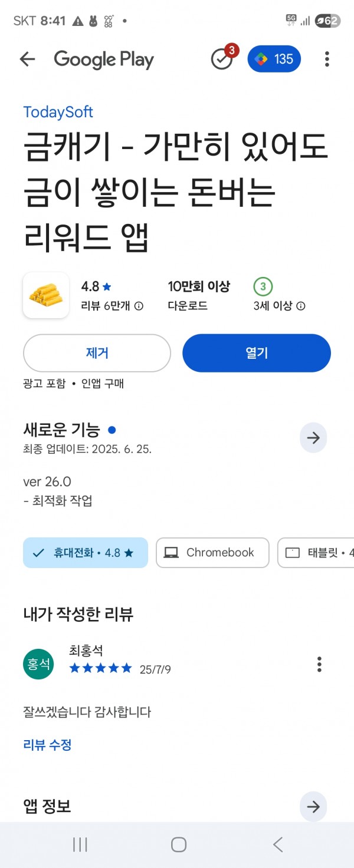Select the 휴대전화 4.8 device chip
354x868 pixels.
point(86,553)
